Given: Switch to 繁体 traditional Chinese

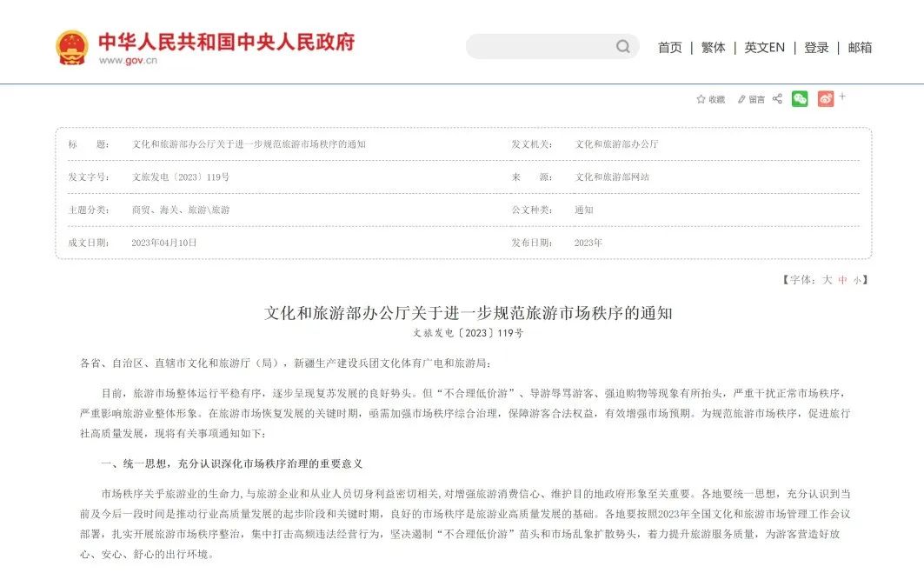Looking at the screenshot, I should 713,48.
